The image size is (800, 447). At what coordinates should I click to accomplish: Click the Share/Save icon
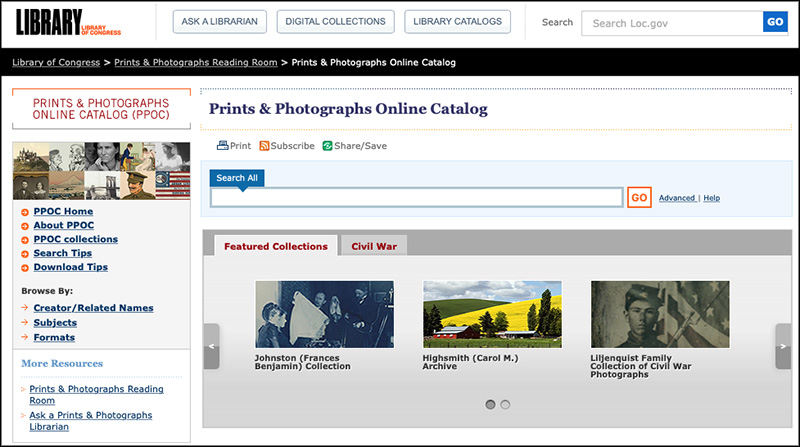tap(327, 146)
